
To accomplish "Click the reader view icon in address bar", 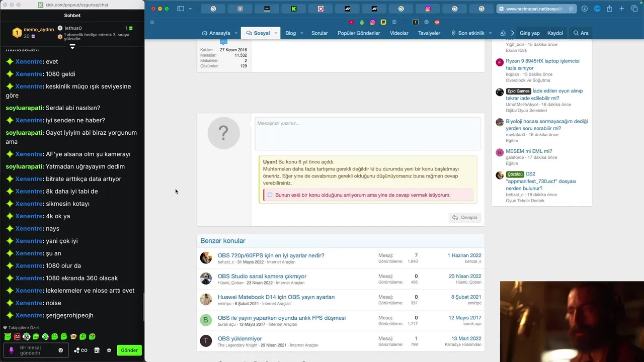I will 571,9.
